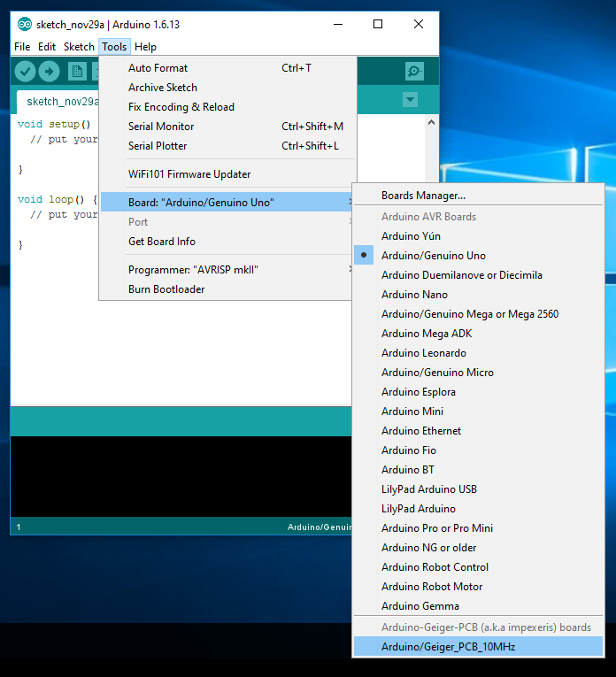Open the Edit menu
The width and height of the screenshot is (616, 677).
coord(47,47)
